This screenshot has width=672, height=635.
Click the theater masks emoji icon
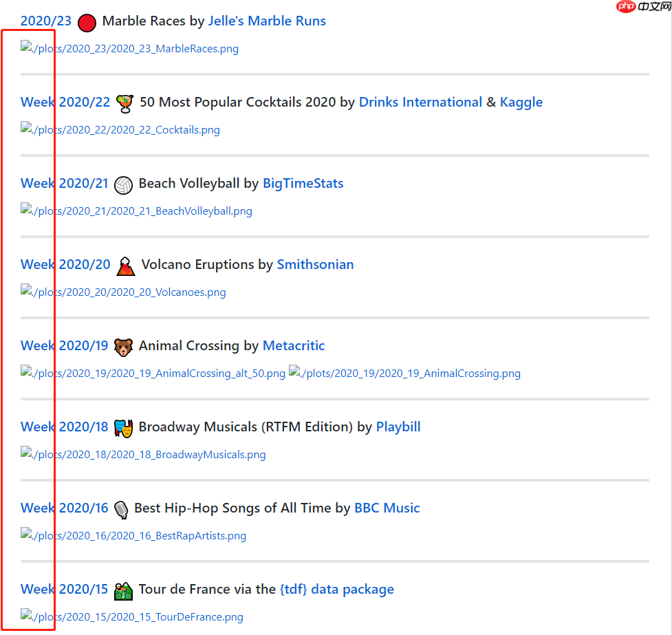pos(124,428)
